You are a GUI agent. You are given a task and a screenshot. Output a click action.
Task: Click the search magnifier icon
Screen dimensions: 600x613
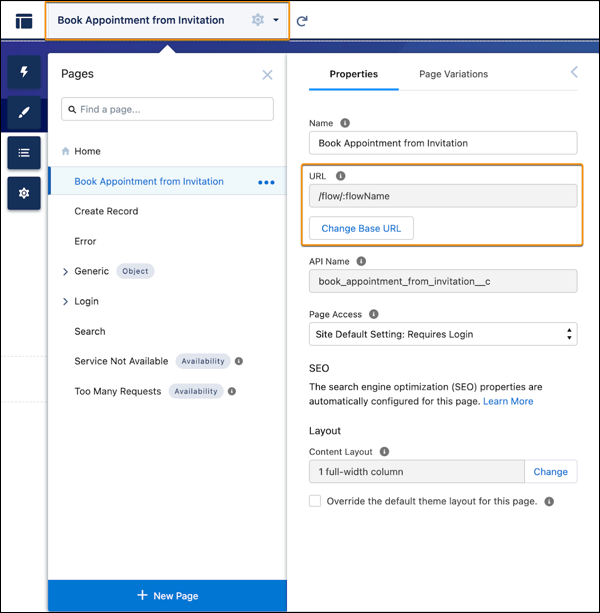(72, 109)
